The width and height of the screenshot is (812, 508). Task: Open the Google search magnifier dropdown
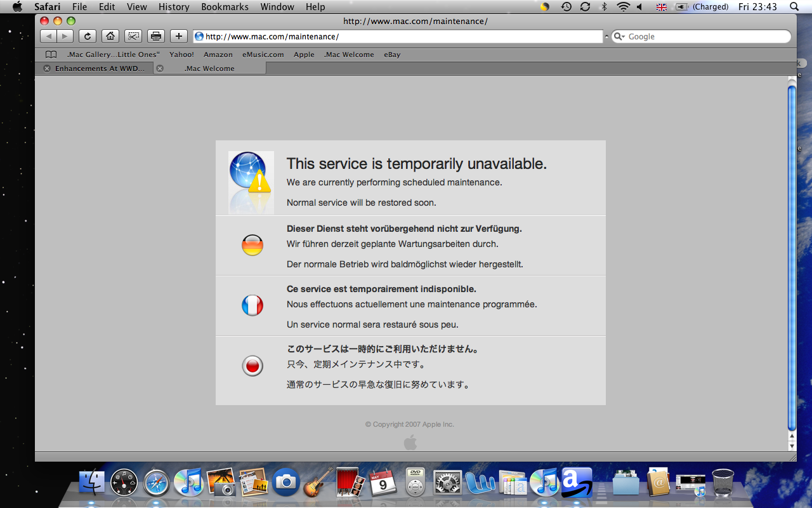[x=619, y=37]
